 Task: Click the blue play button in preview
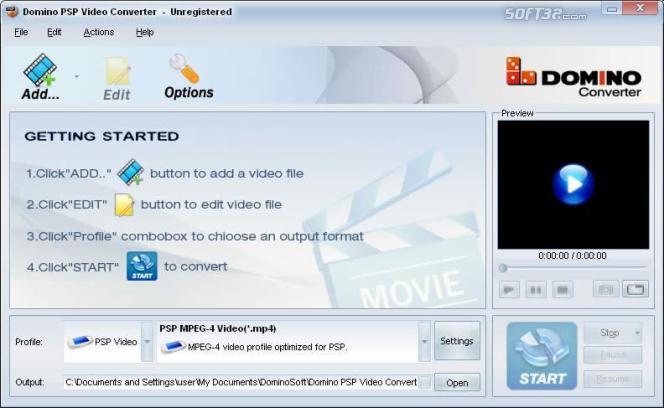(x=573, y=184)
